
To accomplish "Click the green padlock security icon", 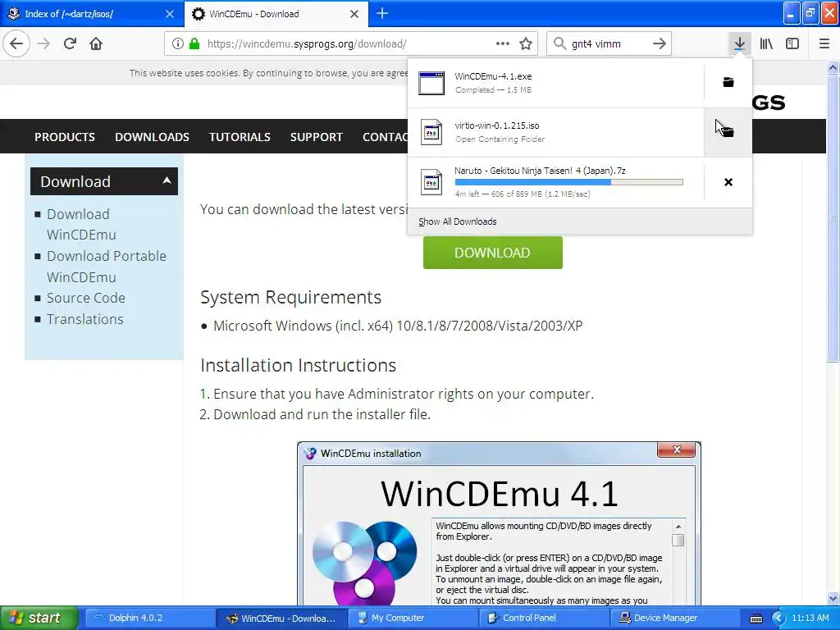I will pyautogui.click(x=194, y=43).
